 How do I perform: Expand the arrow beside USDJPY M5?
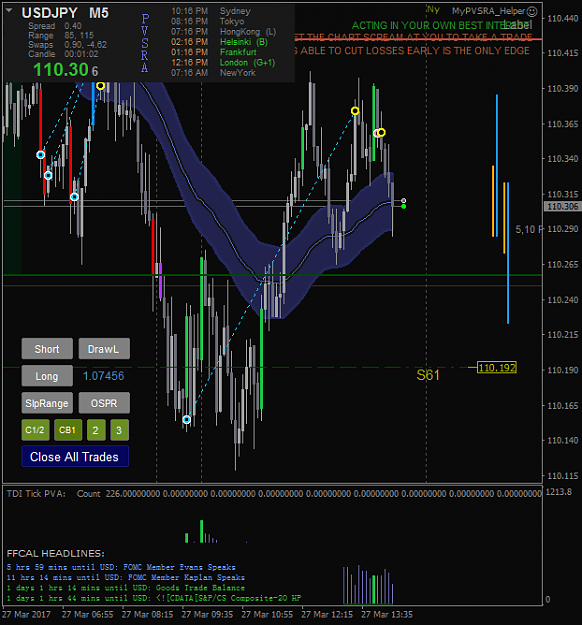9,11
